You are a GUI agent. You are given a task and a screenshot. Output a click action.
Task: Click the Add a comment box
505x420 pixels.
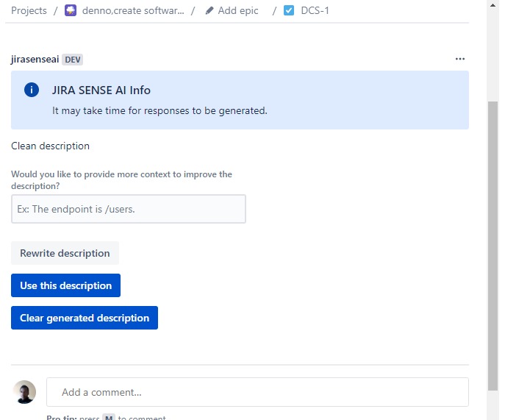(x=257, y=392)
